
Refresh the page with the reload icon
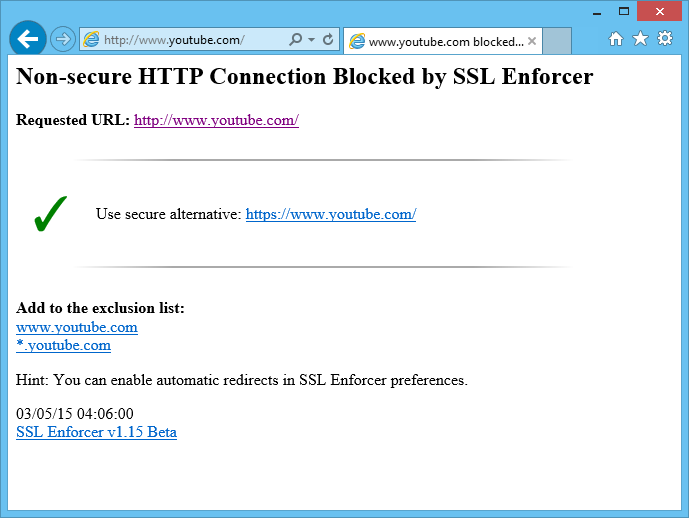tap(328, 40)
